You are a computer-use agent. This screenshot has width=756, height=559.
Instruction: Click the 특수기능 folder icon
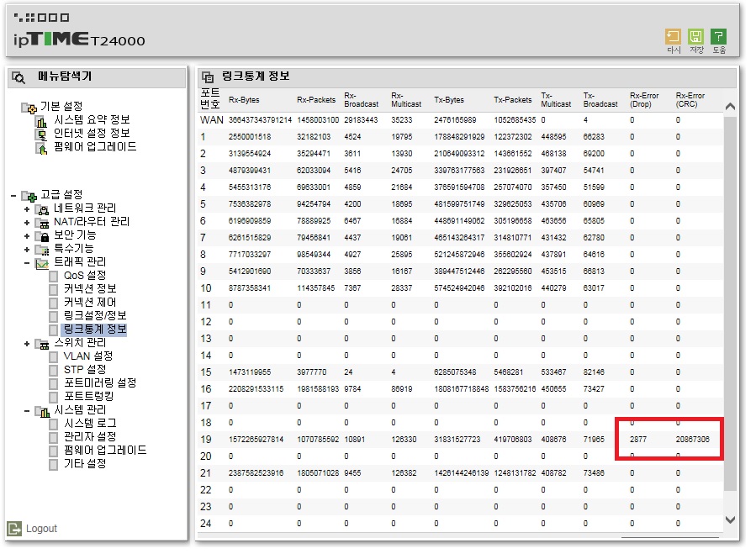(42, 250)
